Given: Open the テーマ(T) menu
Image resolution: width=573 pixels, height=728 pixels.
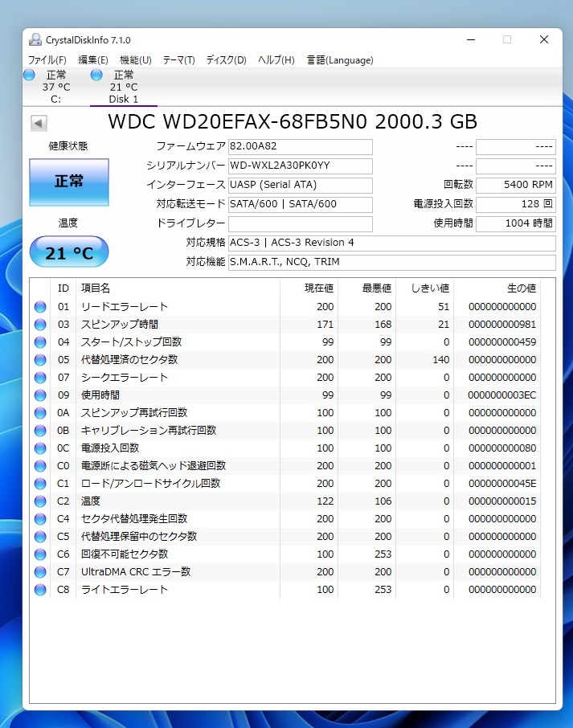Looking at the screenshot, I should 178,60.
